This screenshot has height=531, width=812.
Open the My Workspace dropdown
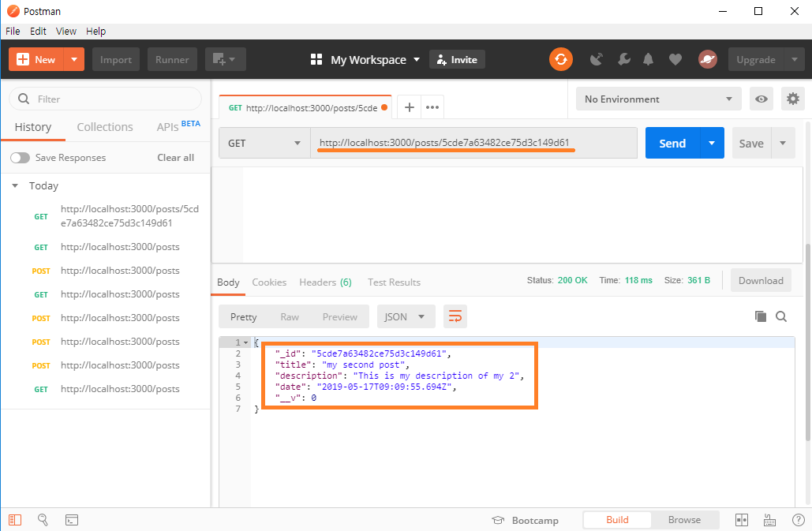pos(375,59)
